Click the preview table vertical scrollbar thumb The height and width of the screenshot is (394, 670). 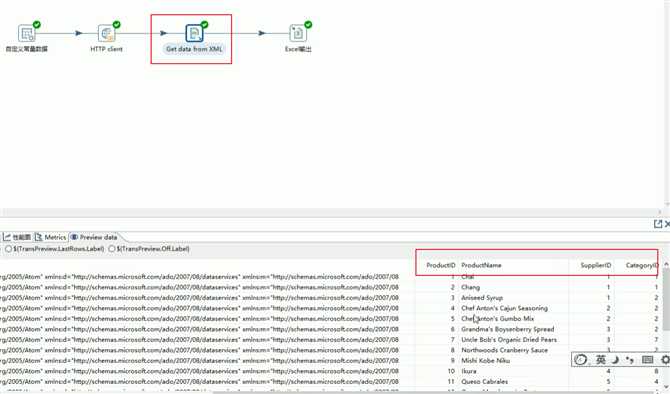coord(666,300)
